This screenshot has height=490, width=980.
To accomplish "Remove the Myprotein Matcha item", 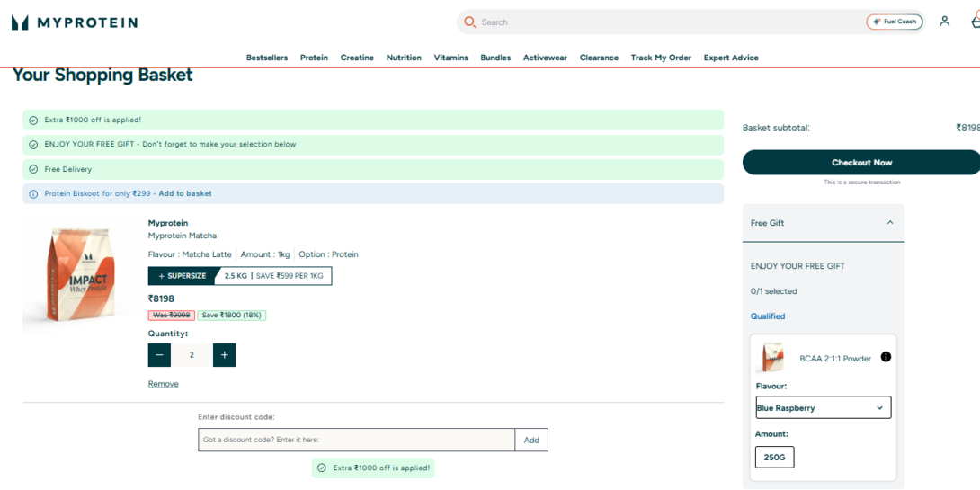I will (163, 384).
